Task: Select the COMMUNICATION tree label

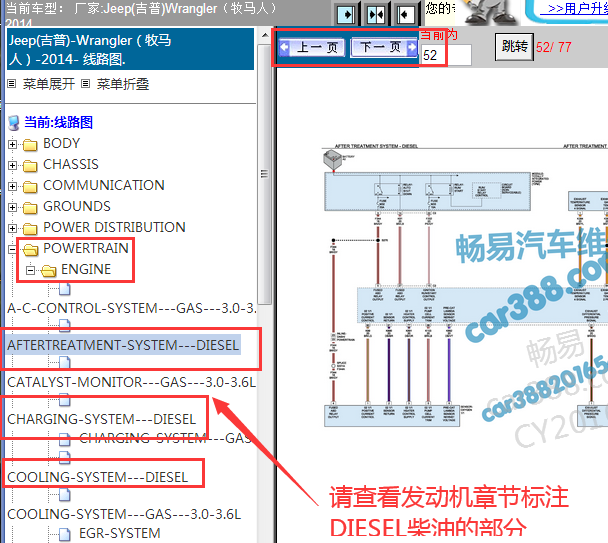Action: coord(104,185)
